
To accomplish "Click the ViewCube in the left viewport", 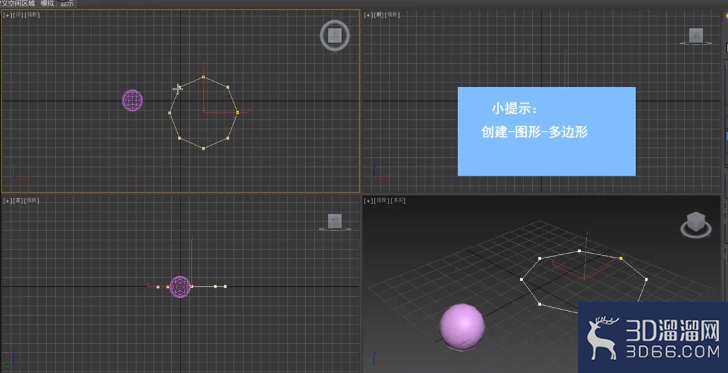I will (335, 222).
